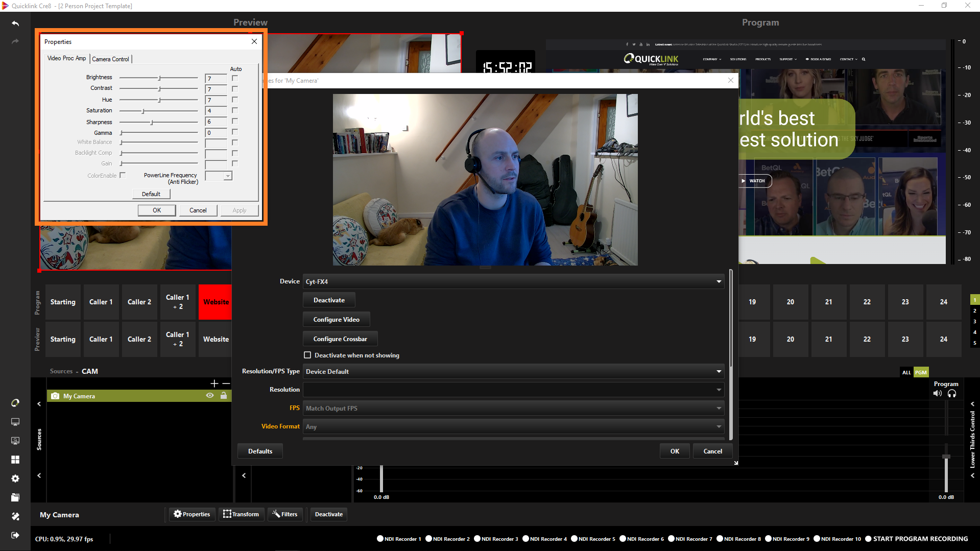Switch to the Camera Control tab
Viewport: 980px width, 551px height.
click(111, 59)
